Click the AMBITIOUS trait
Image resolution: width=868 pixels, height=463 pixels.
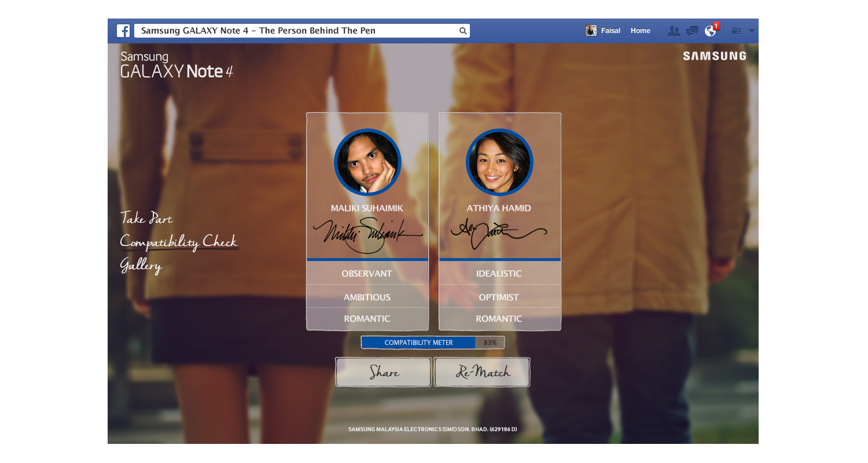367,297
